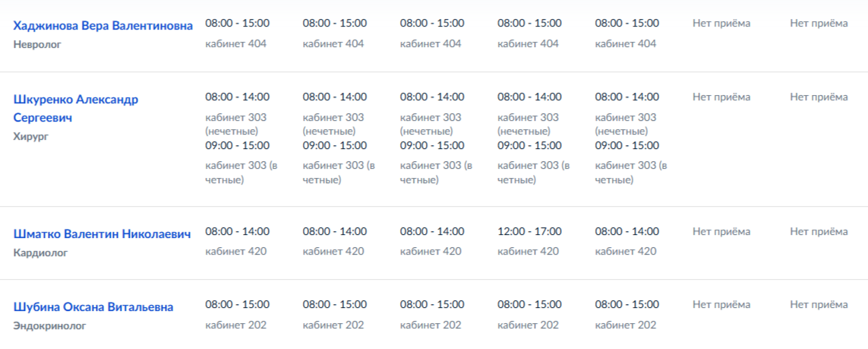Click the Невролог specialty label
The image size is (868, 349).
[37, 45]
